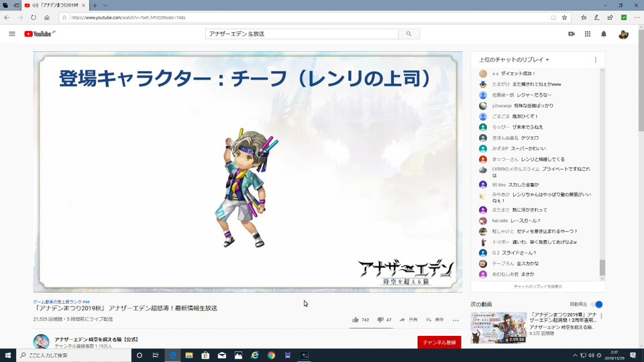
Task: Open the browser settings ellipsis menu
Action: click(x=637, y=17)
